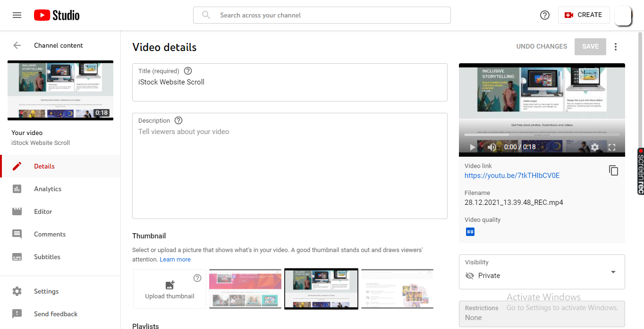The width and height of the screenshot is (644, 329).
Task: Click the search across your channel field
Action: [322, 15]
